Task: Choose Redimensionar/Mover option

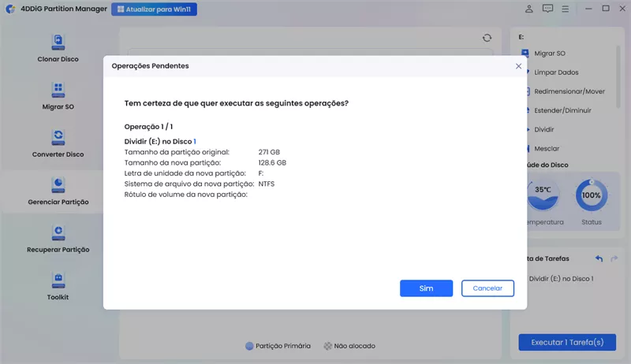Action: [569, 91]
